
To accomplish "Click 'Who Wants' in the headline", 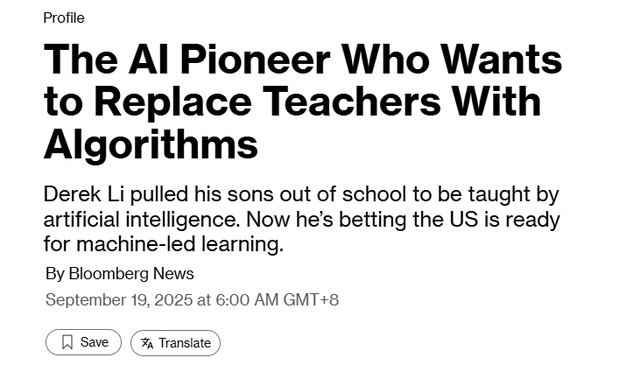I will 452,60.
